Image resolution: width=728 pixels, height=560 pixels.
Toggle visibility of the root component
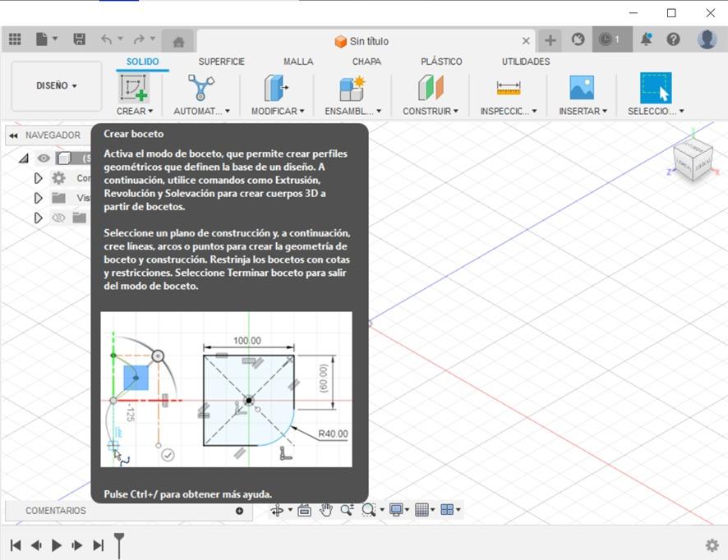click(x=44, y=158)
